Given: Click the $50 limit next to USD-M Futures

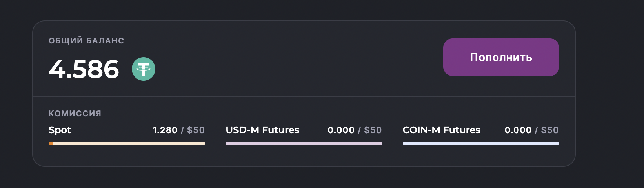Looking at the screenshot, I should (x=373, y=130).
